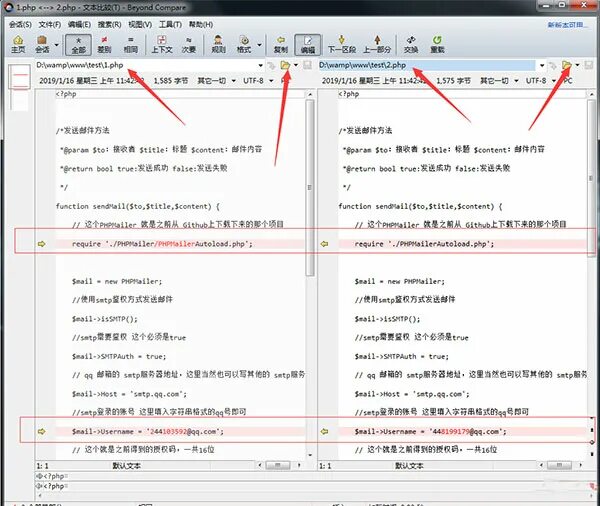Click left line $mail->Host smtp.qq.com
The width and height of the screenshot is (600, 506).
click(129, 394)
